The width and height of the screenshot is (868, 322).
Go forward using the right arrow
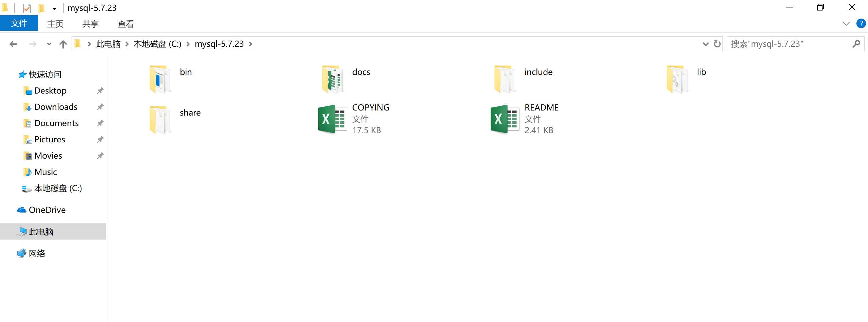33,44
